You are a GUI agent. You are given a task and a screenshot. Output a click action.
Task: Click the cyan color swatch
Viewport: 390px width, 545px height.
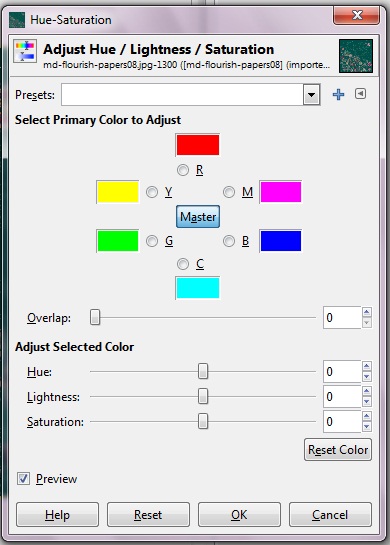point(198,288)
